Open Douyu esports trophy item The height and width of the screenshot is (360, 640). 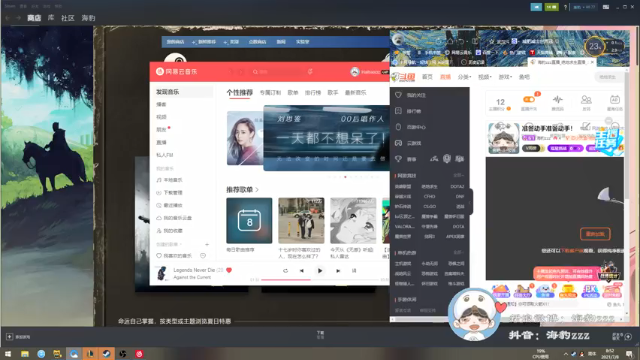click(x=406, y=159)
